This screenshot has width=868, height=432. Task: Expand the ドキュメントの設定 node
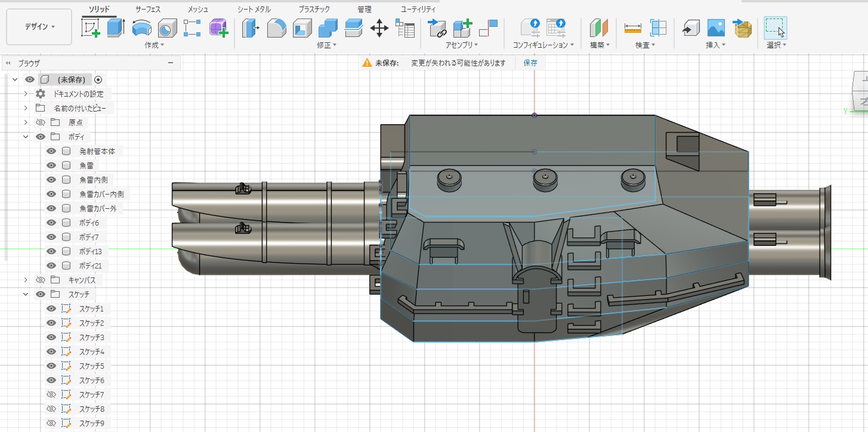tap(26, 94)
